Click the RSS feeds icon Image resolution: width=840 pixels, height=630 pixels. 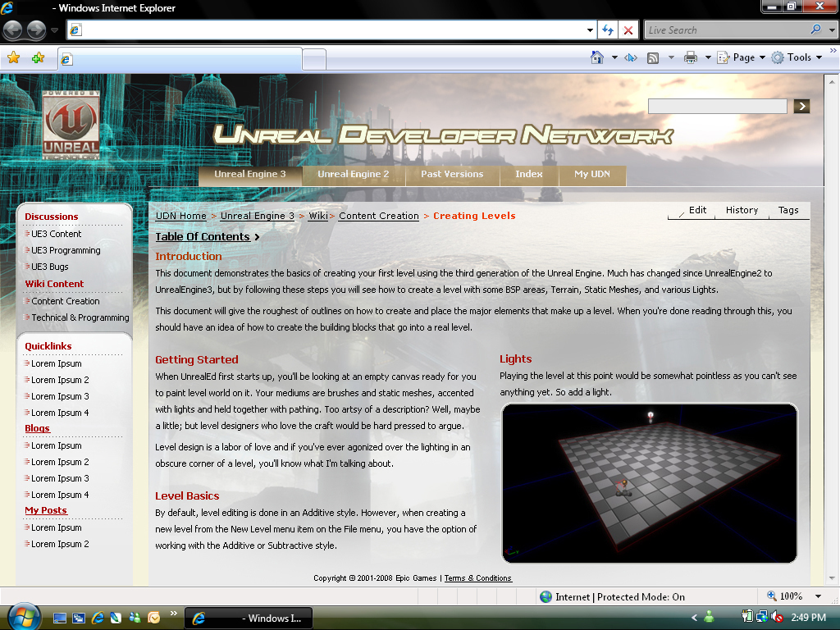click(653, 58)
